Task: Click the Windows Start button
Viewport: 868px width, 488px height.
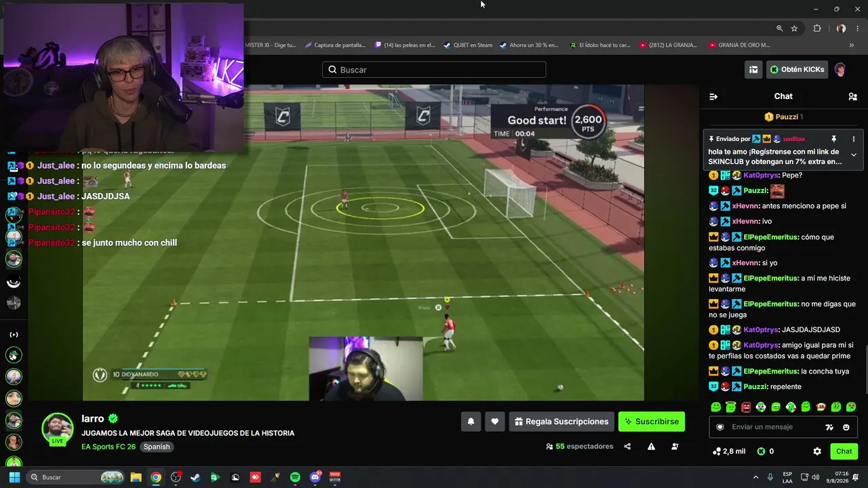Action: click(14, 477)
